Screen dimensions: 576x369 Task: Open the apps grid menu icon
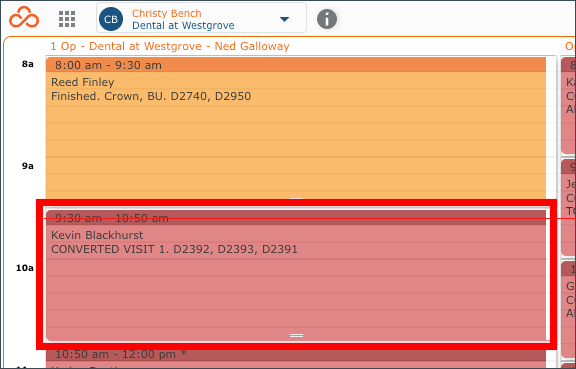point(67,19)
